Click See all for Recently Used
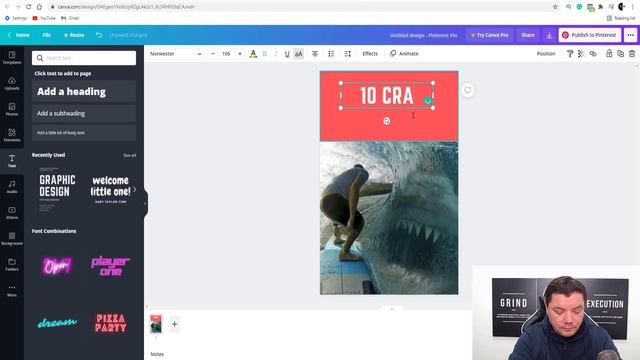This screenshot has height=360, width=640. (130, 155)
